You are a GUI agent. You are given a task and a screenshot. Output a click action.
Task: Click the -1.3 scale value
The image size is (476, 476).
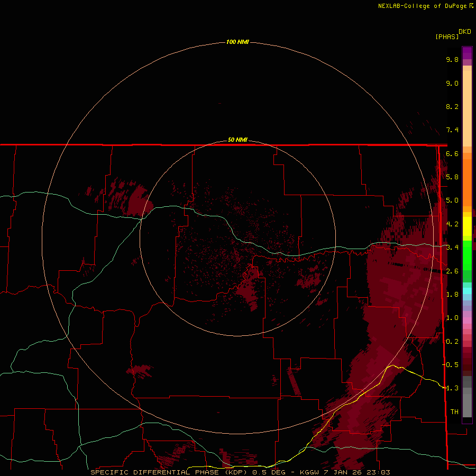click(x=451, y=388)
